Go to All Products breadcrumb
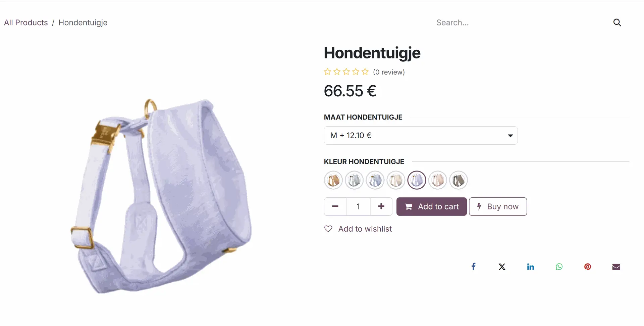Viewport: 644px width, 326px height. point(26,22)
